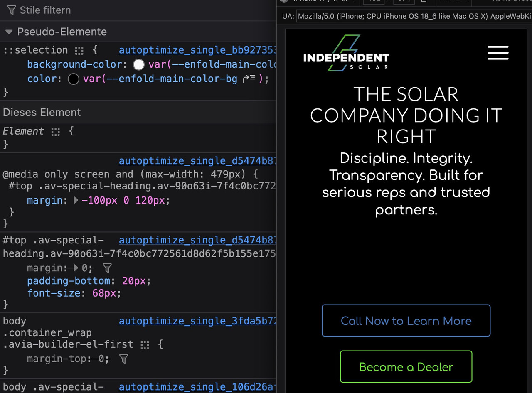
Task: Toggle selector highlighter for ::selection rule
Action: [x=79, y=51]
